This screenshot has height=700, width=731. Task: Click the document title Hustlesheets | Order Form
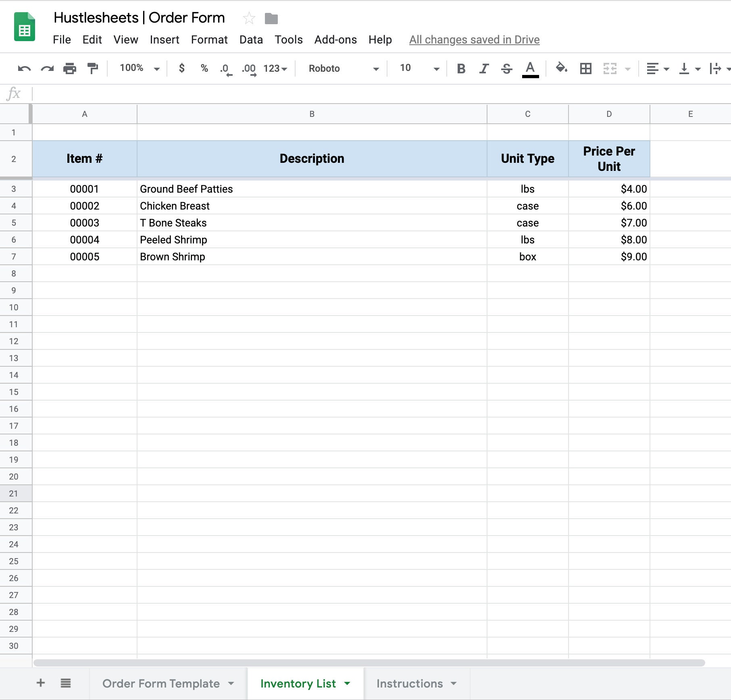(139, 18)
